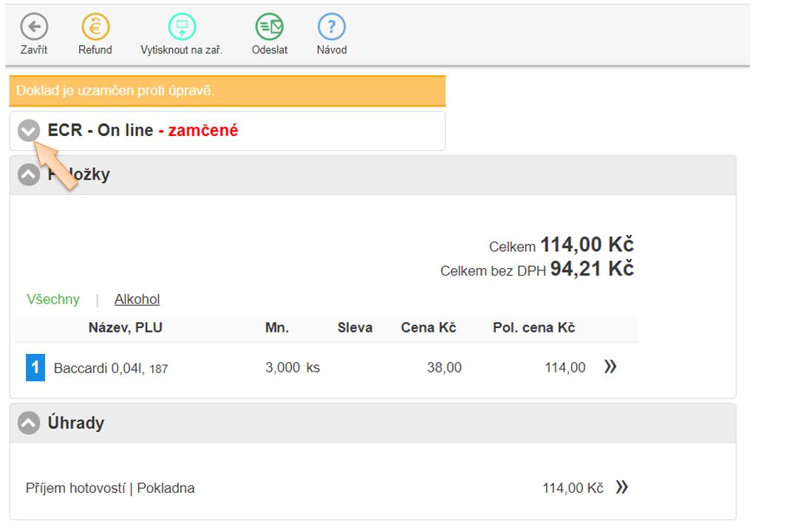Screen dimensions: 795x532
Task: Select the Všechny filter tab
Action: tap(53, 299)
